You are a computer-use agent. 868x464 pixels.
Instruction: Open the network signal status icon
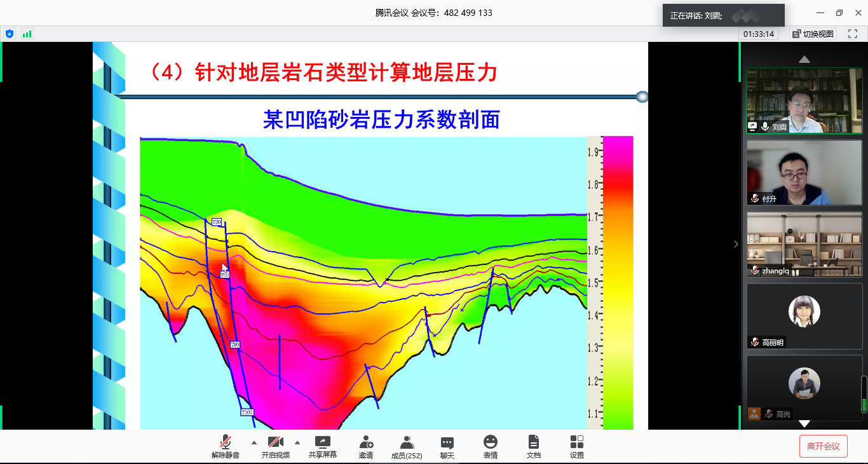(27, 34)
